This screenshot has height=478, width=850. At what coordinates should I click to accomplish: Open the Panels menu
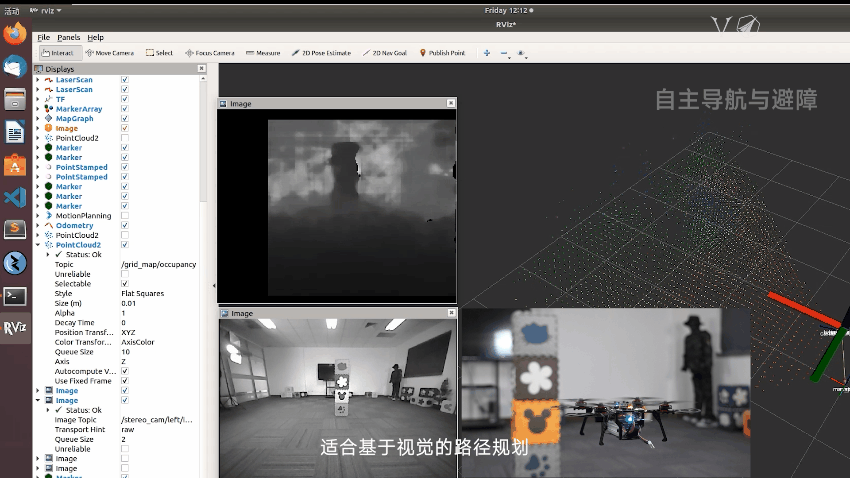coord(68,37)
